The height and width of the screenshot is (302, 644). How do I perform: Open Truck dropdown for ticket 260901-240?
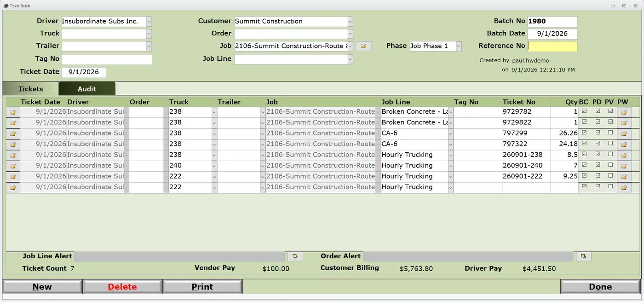(214, 166)
